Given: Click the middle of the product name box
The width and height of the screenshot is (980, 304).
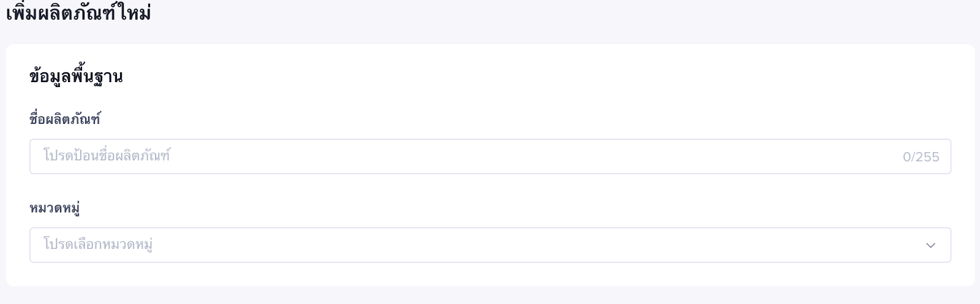Looking at the screenshot, I should 490,156.
